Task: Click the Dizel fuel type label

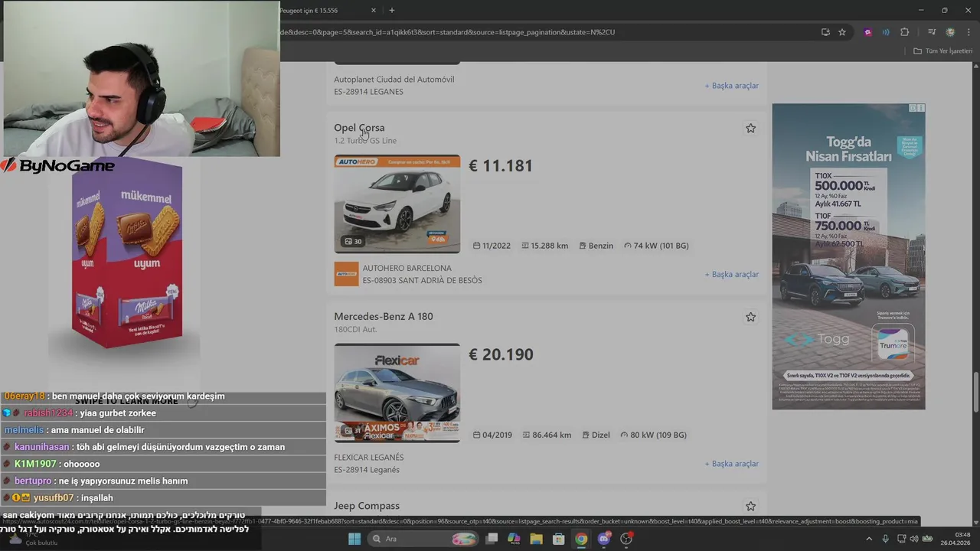Action: tap(595, 435)
